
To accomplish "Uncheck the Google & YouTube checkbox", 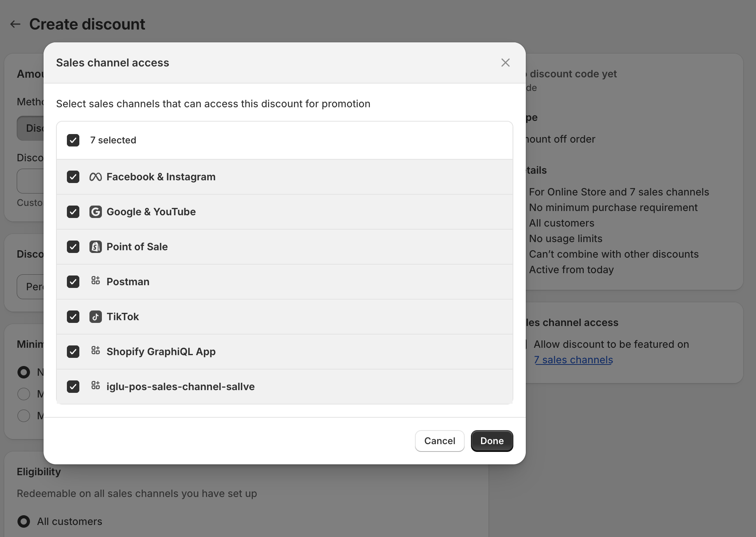I will tap(73, 212).
